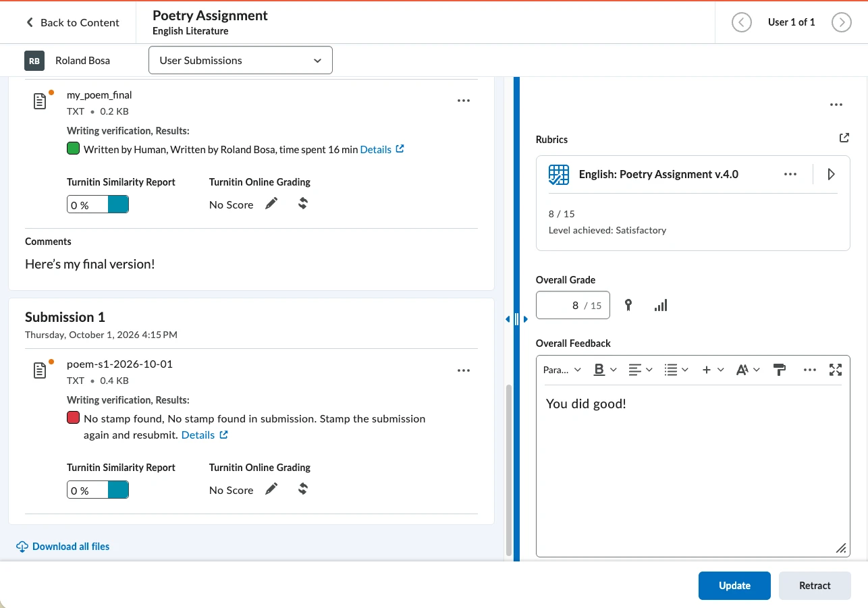Screen dimensions: 868x608
Task: Click the format painter in feedback editor
Action: (x=780, y=370)
